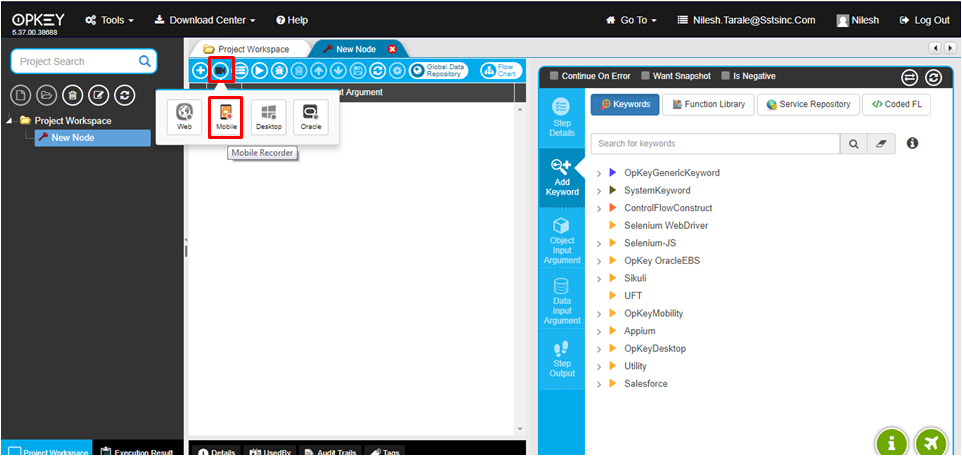962x456 pixels.
Task: Click the debug bug icon in toolbar
Action: pyautogui.click(x=279, y=71)
